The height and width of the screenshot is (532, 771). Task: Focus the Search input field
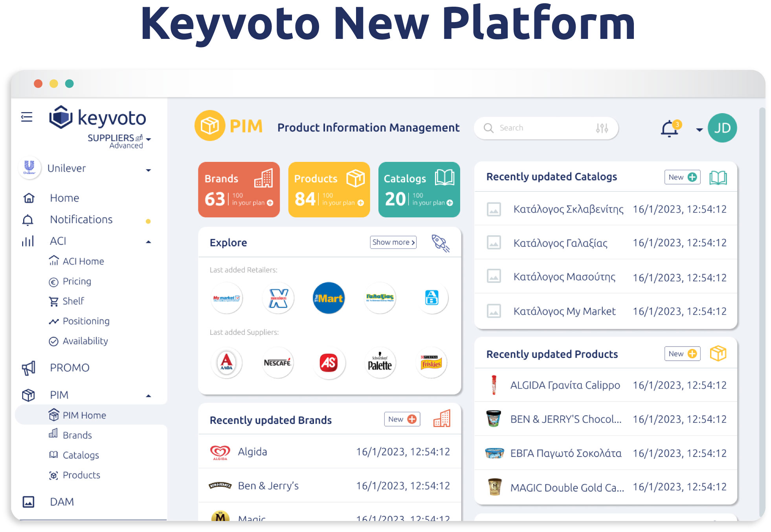pos(546,128)
